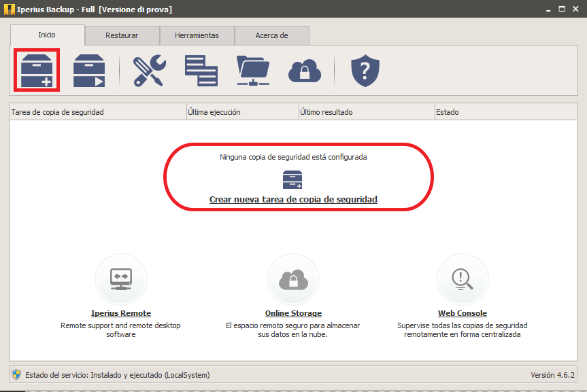This screenshot has height=392, width=587.
Task: Click the Supervise todas las copias description text
Action: tap(463, 330)
